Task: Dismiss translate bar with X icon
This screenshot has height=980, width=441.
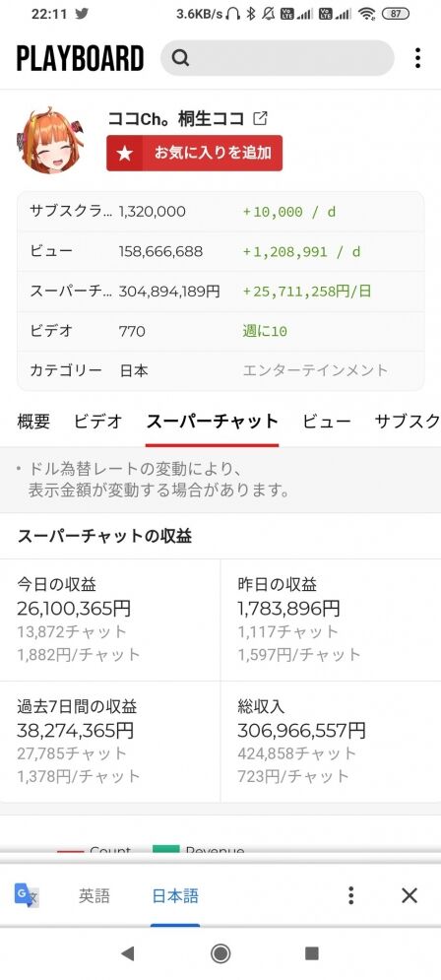Action: click(409, 895)
